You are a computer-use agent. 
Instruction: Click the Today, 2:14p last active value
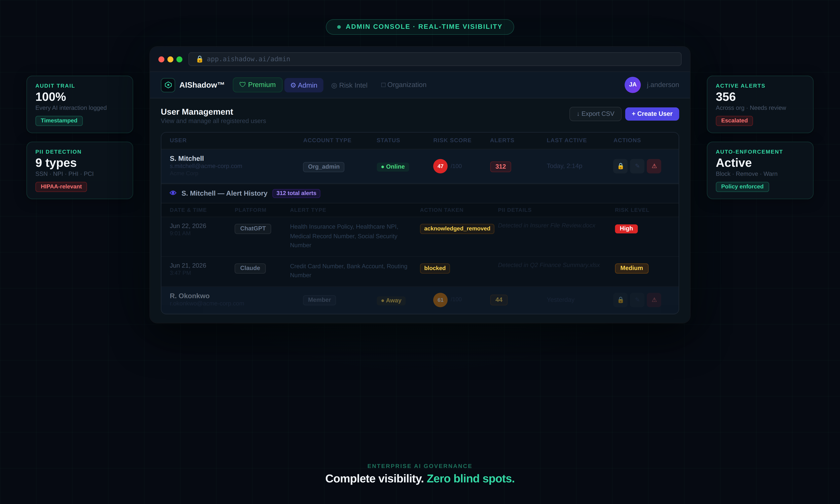pyautogui.click(x=564, y=166)
